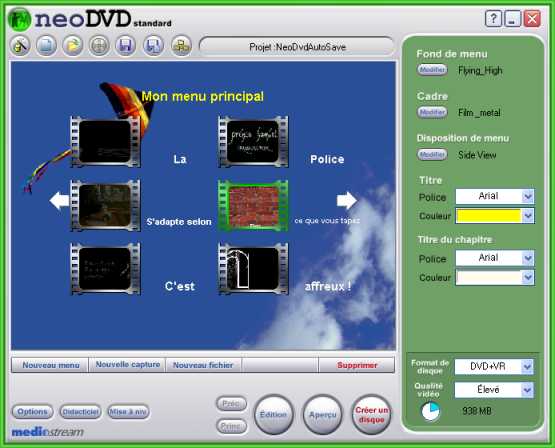Click the Save As double-floppy icon

click(153, 46)
